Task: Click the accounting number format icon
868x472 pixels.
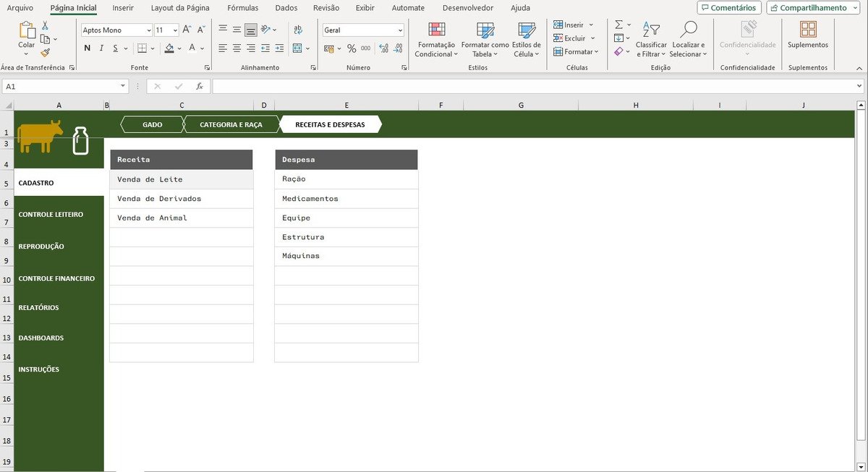Action: click(329, 48)
